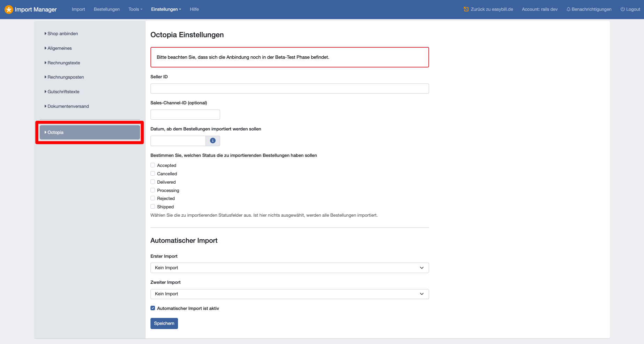644x344 pixels.
Task: Open the Import menu item
Action: pyautogui.click(x=78, y=9)
